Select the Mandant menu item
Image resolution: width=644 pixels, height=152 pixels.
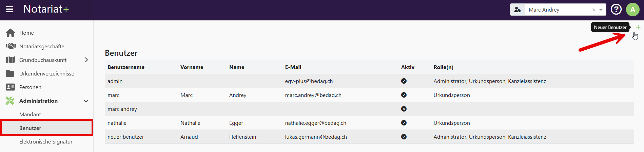coord(30,114)
